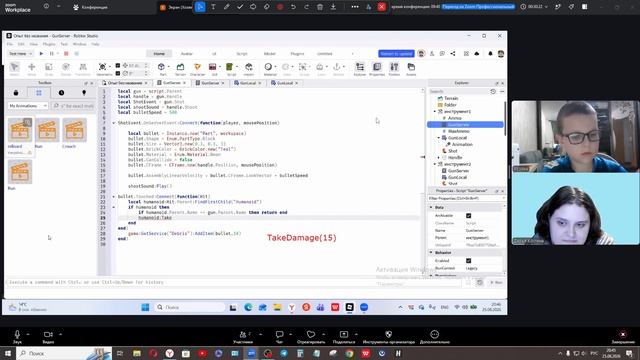Click the Zoom End meeting button

(623, 337)
